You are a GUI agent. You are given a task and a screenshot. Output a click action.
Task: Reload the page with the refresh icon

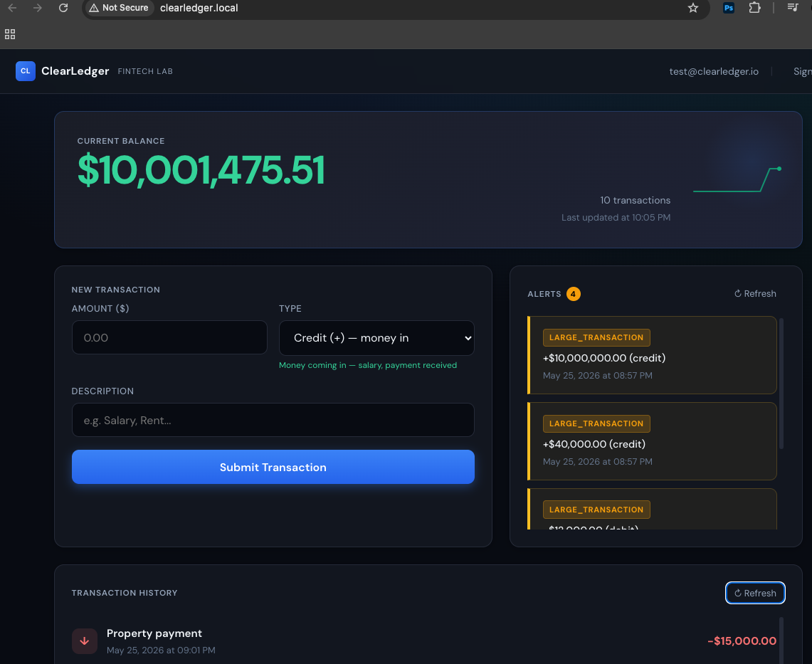[x=63, y=8]
